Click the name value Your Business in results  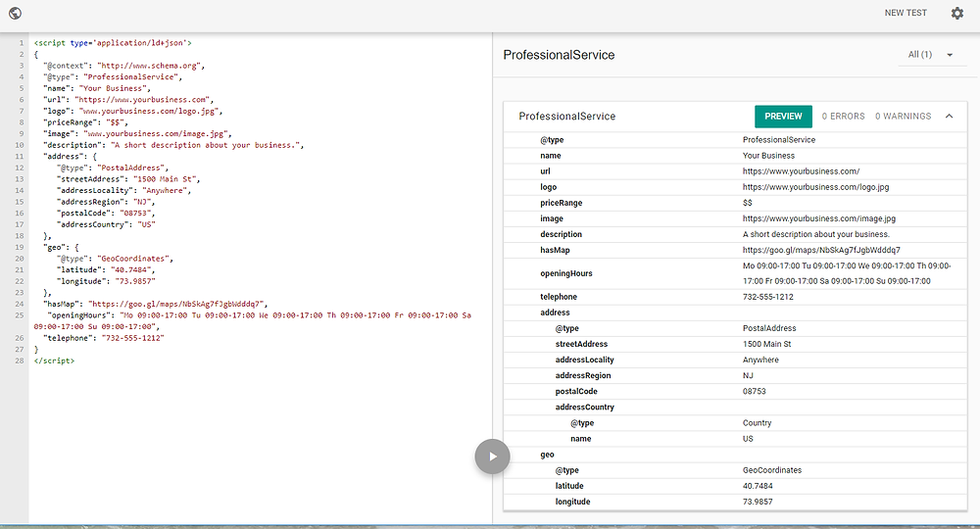pyautogui.click(x=768, y=156)
